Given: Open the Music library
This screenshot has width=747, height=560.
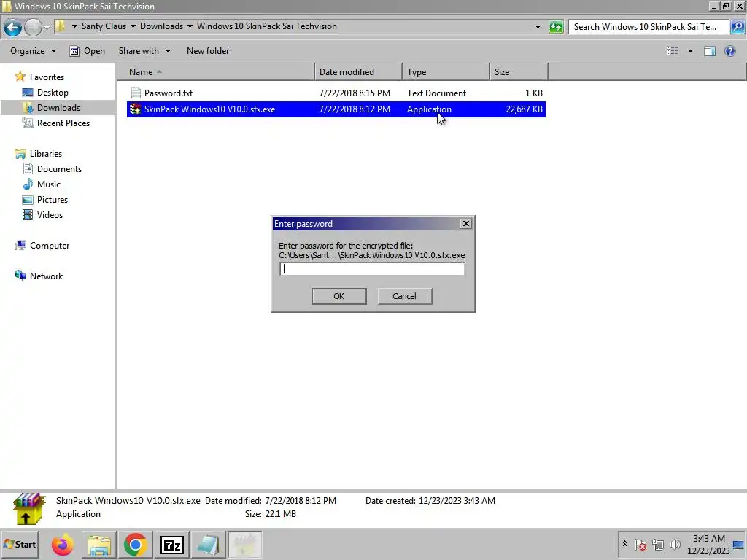Looking at the screenshot, I should coord(49,184).
